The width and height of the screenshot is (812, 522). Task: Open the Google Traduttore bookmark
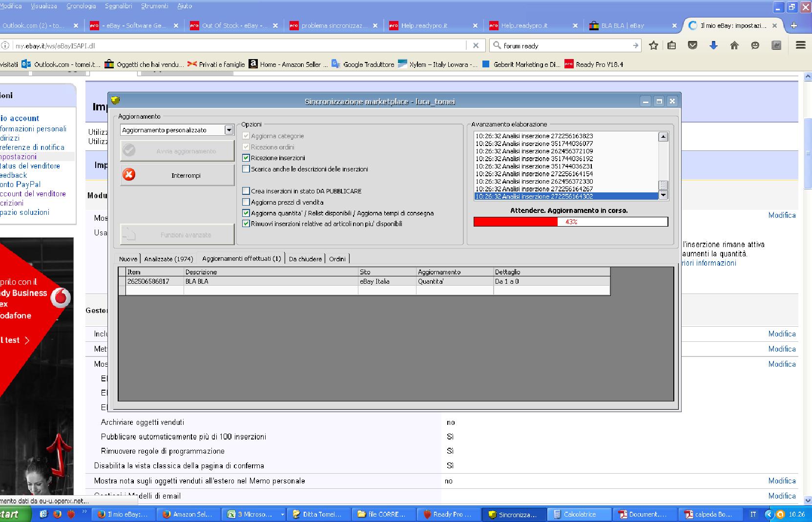click(363, 64)
